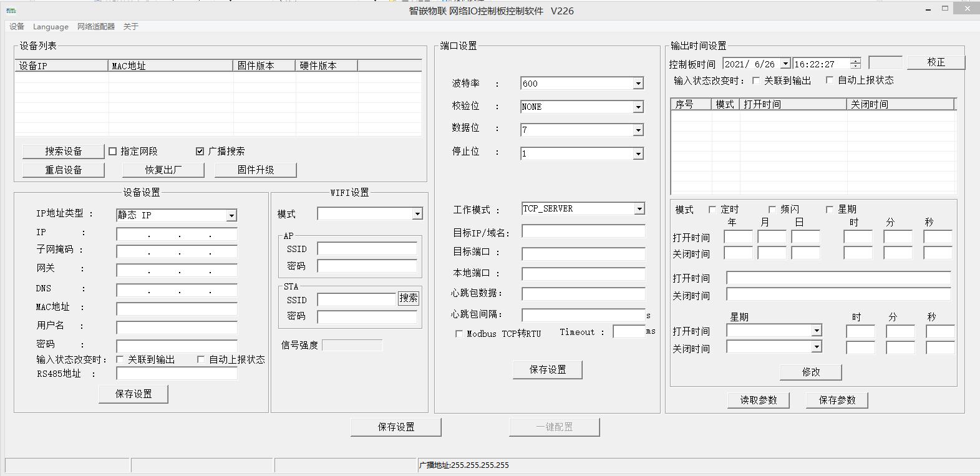Open the 数据位 dropdown
Screen dimensions: 980x476
coord(638,130)
